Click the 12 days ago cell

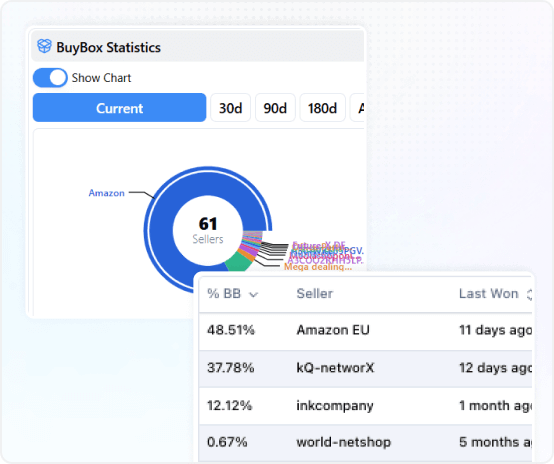(495, 368)
